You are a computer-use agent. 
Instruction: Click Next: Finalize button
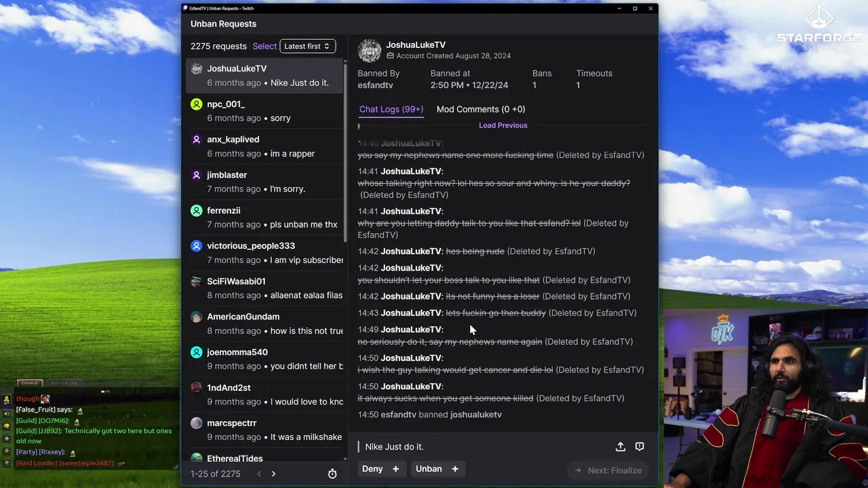click(x=608, y=470)
